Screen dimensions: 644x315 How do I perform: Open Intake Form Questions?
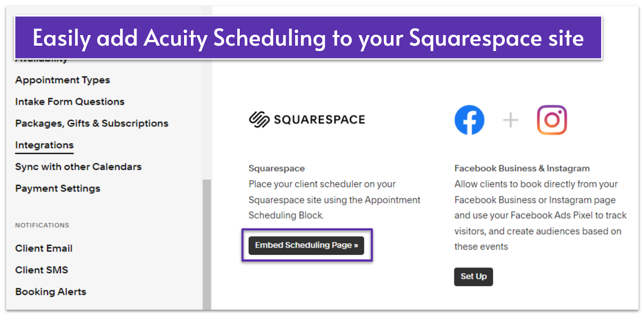[70, 102]
